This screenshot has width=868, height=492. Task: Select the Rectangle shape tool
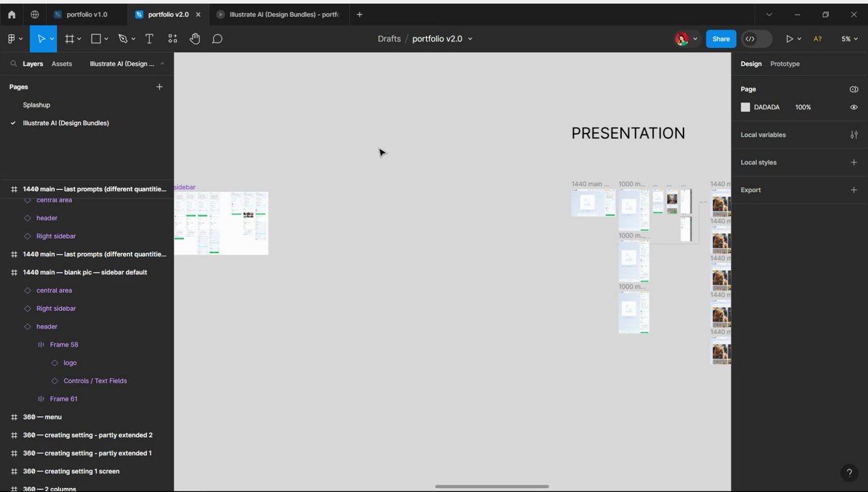pyautogui.click(x=96, y=39)
